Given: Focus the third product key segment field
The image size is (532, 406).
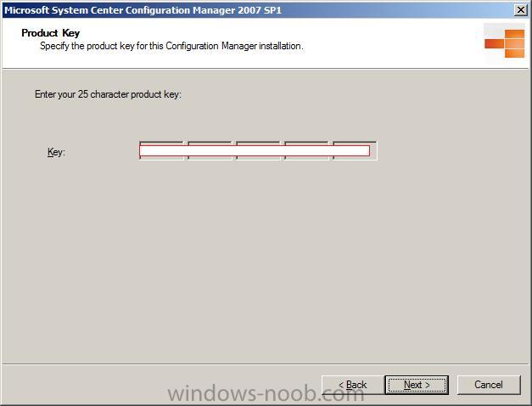Looking at the screenshot, I should 258,150.
